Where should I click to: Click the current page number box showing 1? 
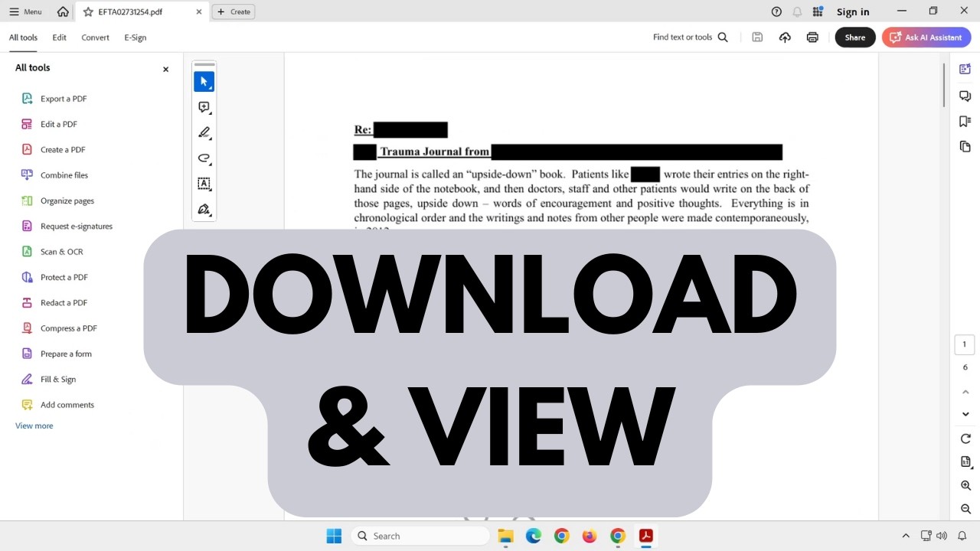965,344
